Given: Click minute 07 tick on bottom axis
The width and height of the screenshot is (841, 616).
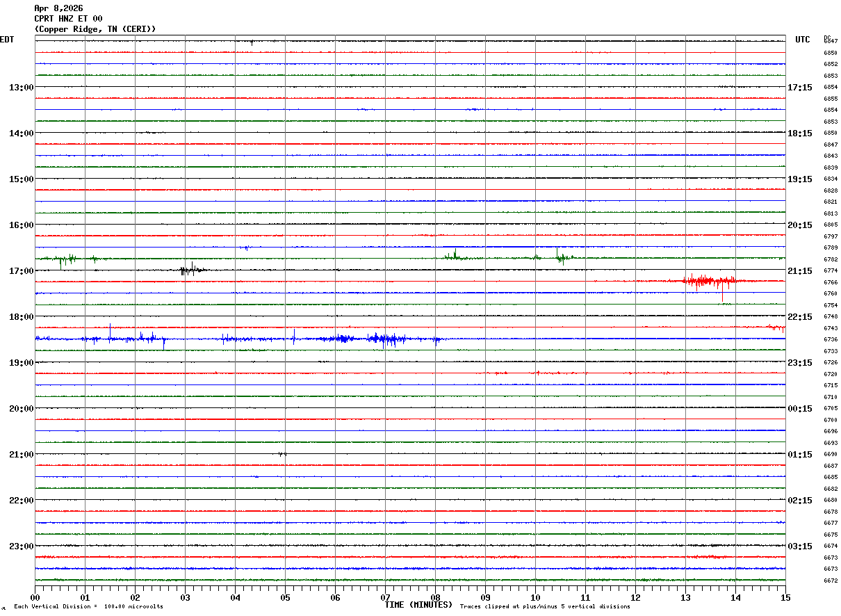Looking at the screenshot, I should pos(386,597).
